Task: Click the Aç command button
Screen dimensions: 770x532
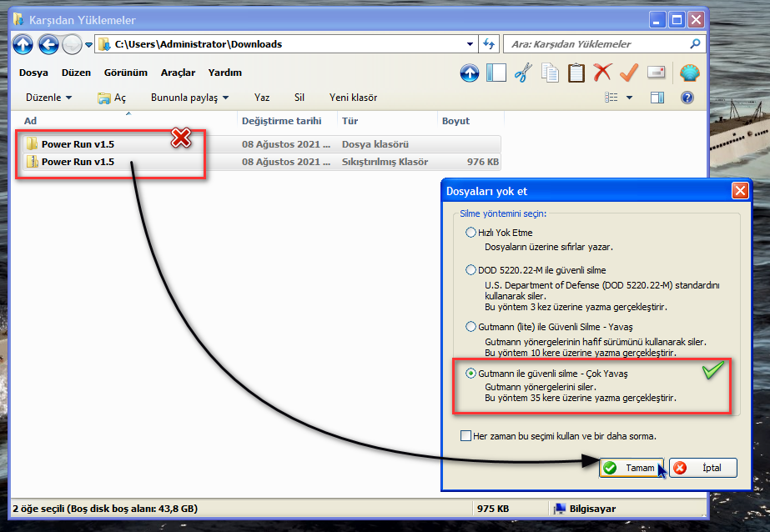Action: 112,98
